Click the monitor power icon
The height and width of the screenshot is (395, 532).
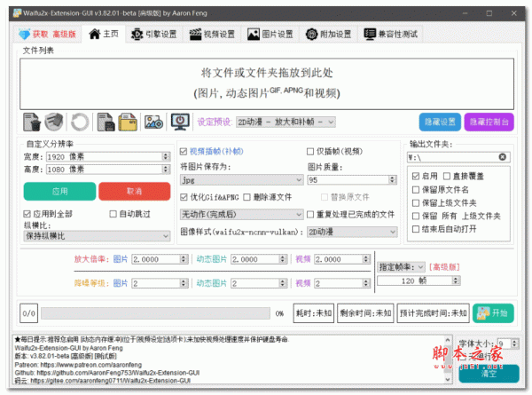click(180, 122)
